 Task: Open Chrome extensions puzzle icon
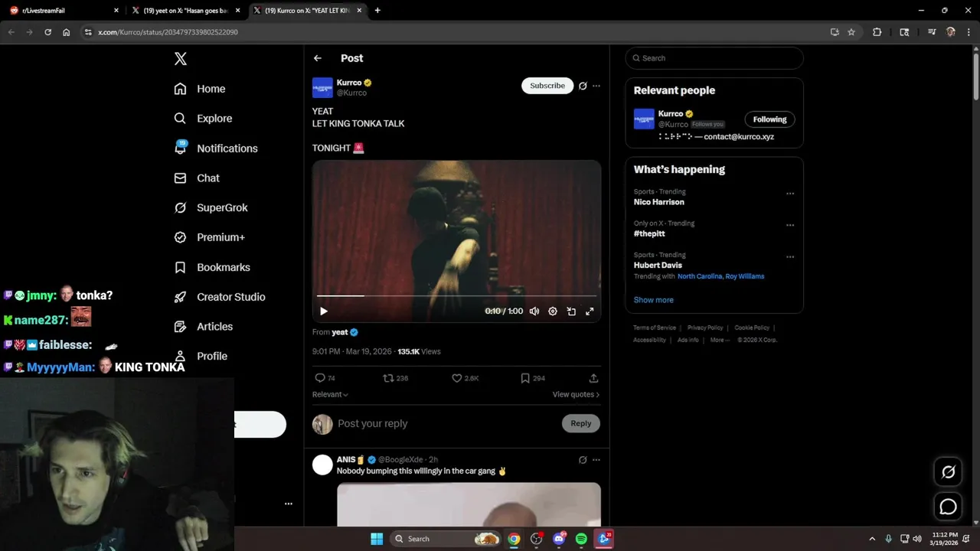877,32
